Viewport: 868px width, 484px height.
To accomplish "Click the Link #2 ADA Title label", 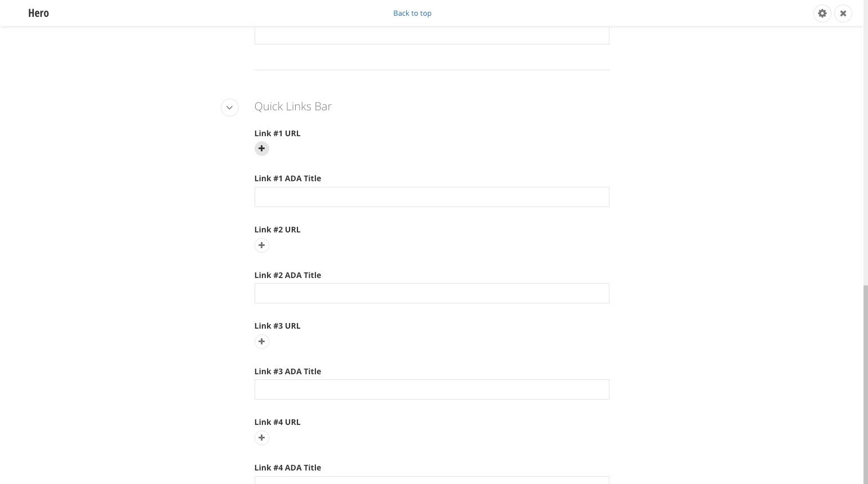I will click(288, 275).
